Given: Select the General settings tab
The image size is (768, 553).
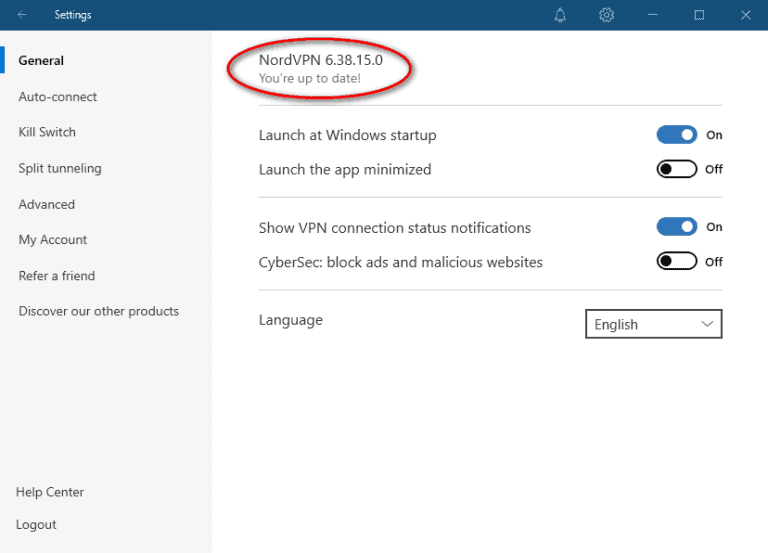Looking at the screenshot, I should tap(41, 60).
